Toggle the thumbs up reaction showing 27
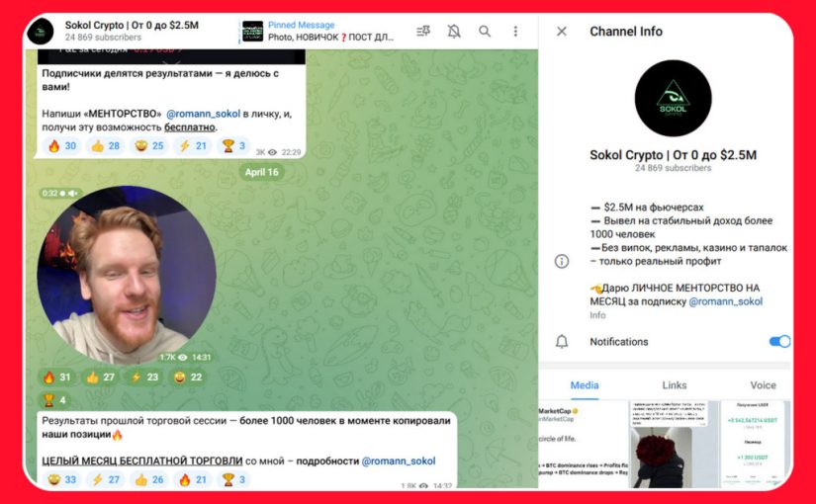 [x=100, y=377]
